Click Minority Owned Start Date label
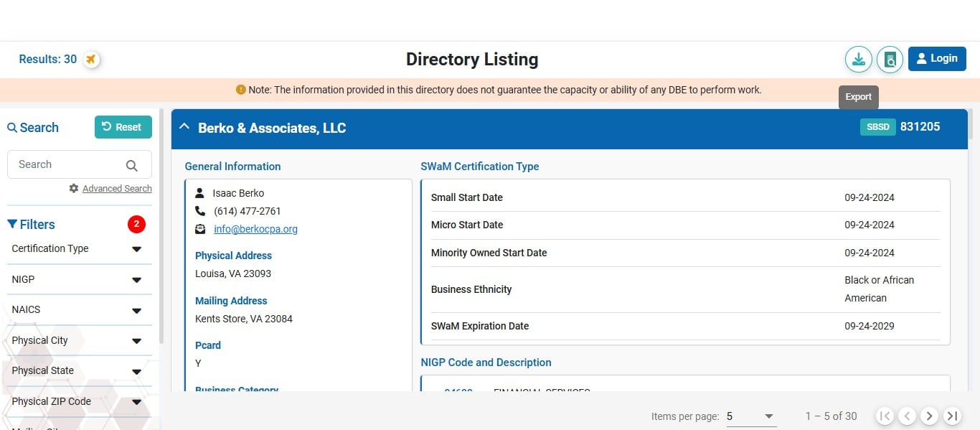The image size is (980, 430). [x=489, y=253]
